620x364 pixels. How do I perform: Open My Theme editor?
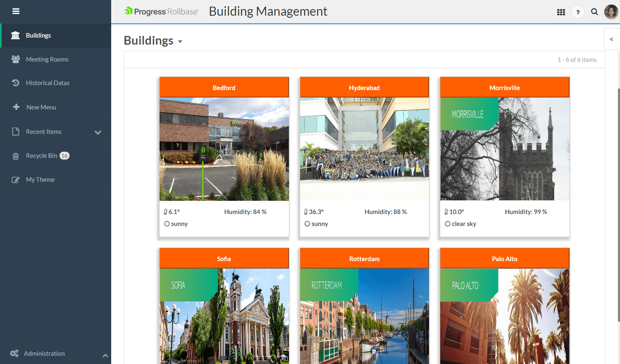coord(40,180)
